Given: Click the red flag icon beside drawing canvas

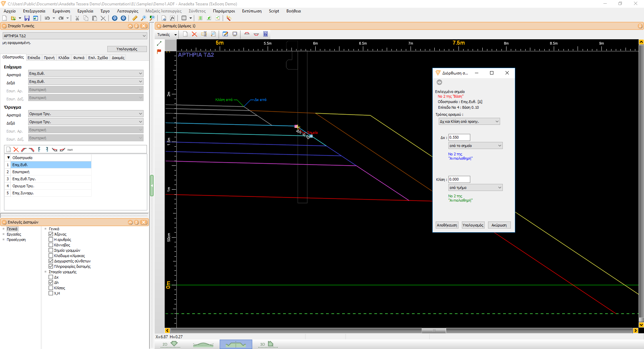Looking at the screenshot, I should (159, 51).
